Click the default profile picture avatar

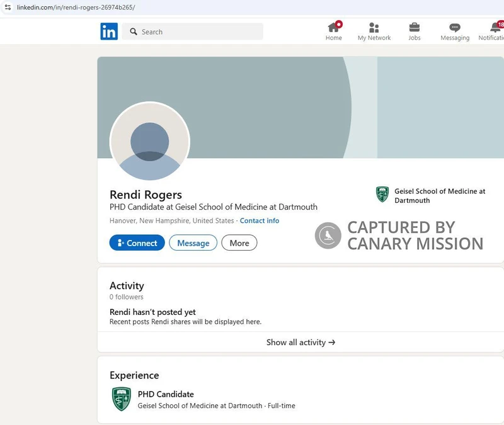[150, 142]
